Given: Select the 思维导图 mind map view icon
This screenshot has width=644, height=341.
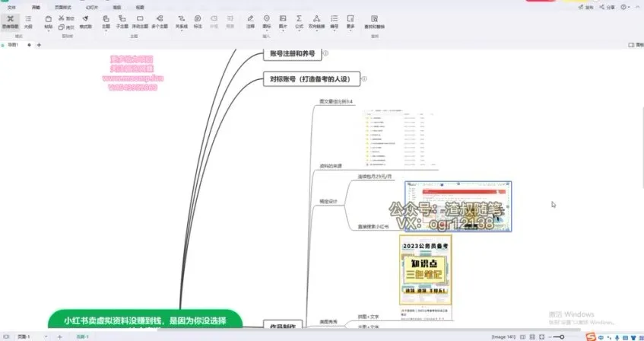Looking at the screenshot, I should click(x=10, y=21).
